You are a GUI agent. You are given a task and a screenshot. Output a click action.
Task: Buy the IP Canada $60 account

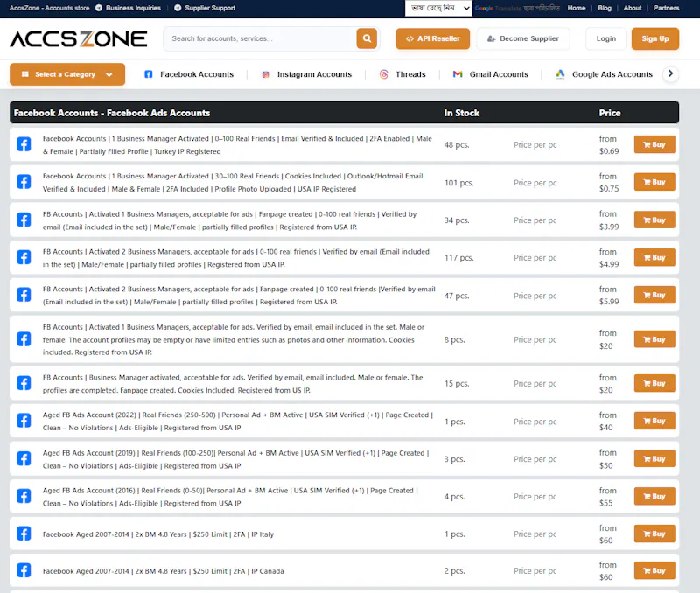click(x=654, y=570)
